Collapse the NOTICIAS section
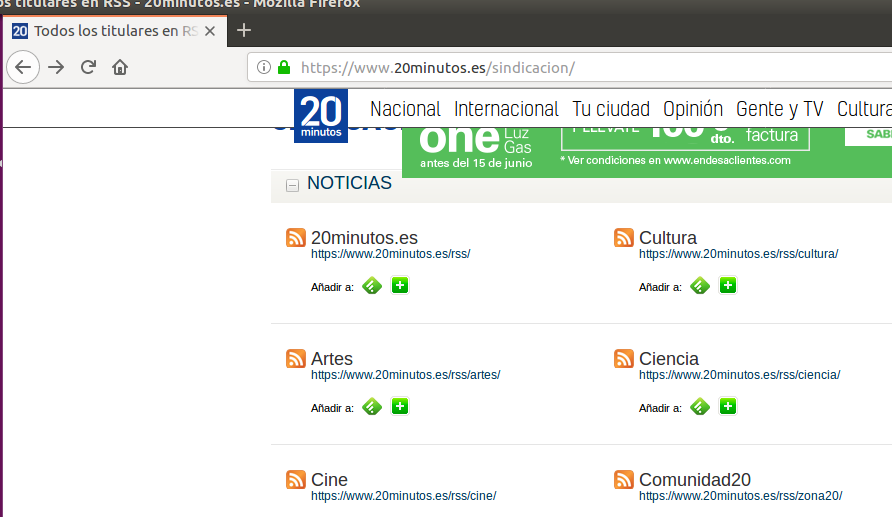 tap(292, 185)
